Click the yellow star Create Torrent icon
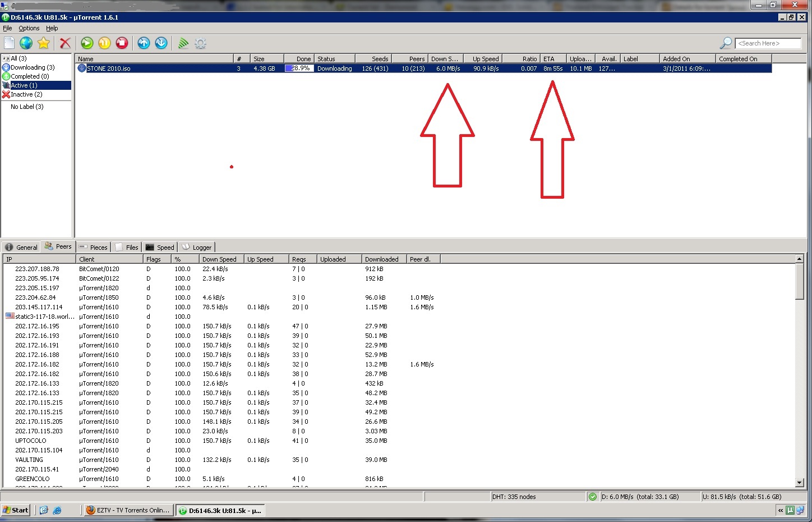This screenshot has height=522, width=812. pyautogui.click(x=44, y=43)
